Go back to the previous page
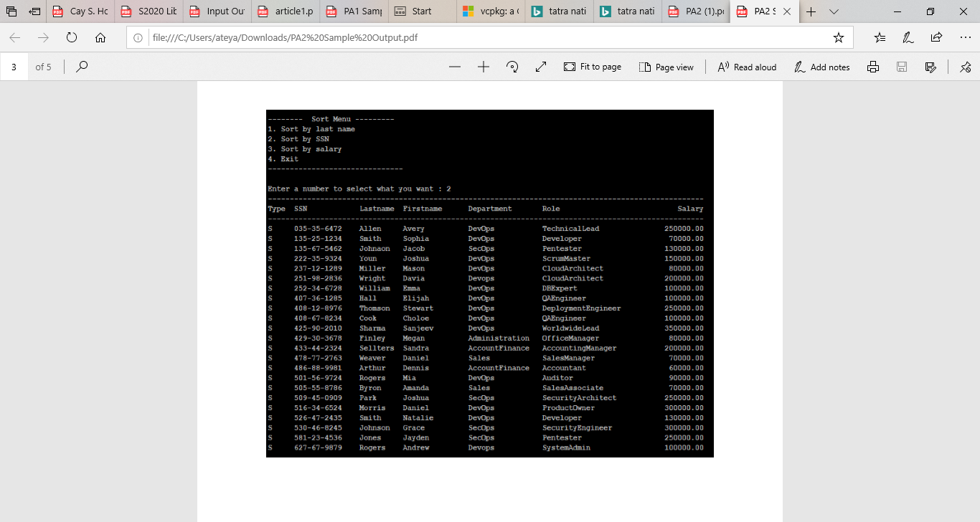The height and width of the screenshot is (522, 980). 15,38
